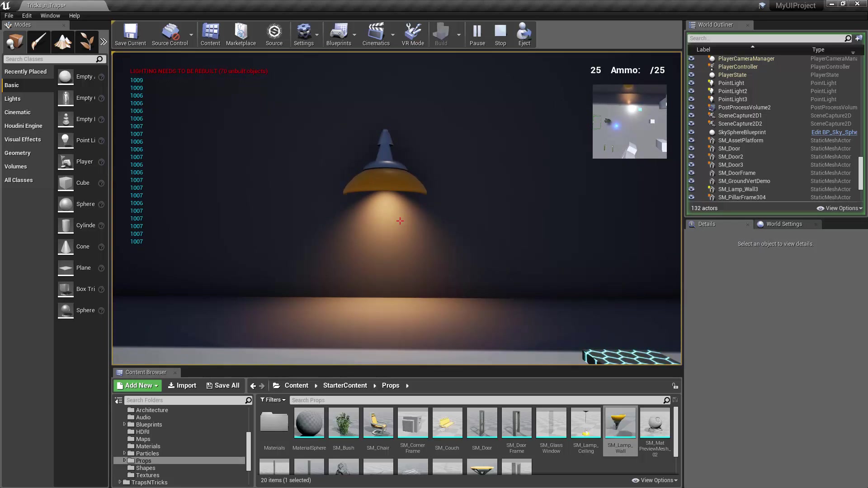Open the Add New dropdown

click(x=137, y=385)
